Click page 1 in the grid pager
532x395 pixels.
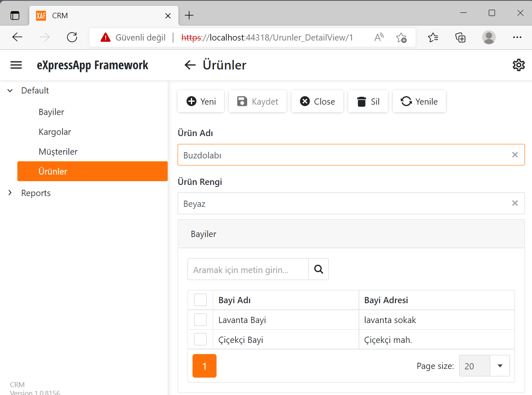(x=204, y=366)
